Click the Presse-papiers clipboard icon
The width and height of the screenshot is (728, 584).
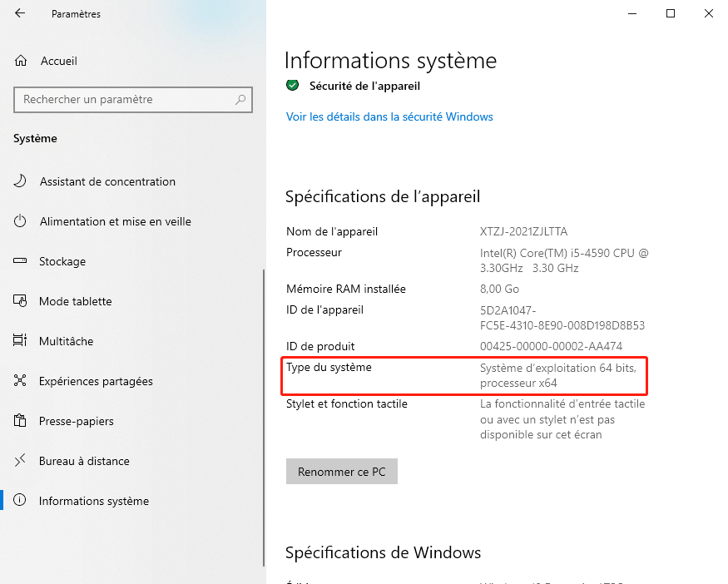21,421
